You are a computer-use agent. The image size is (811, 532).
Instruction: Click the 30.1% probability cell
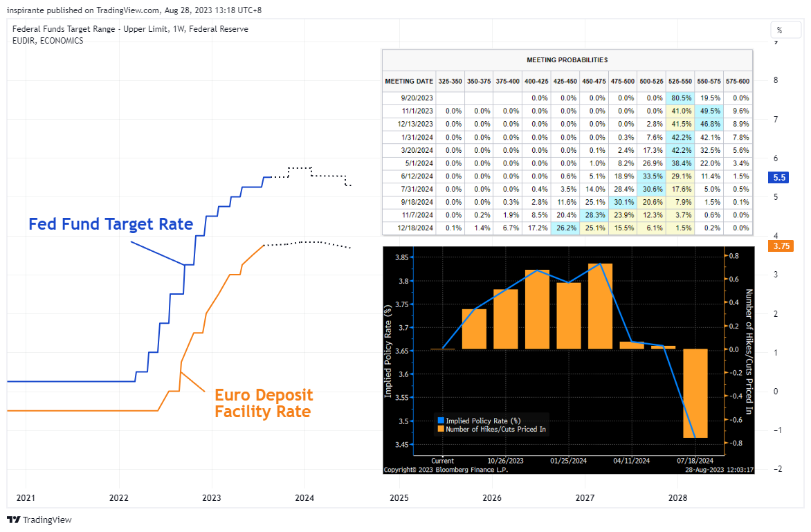pos(623,201)
